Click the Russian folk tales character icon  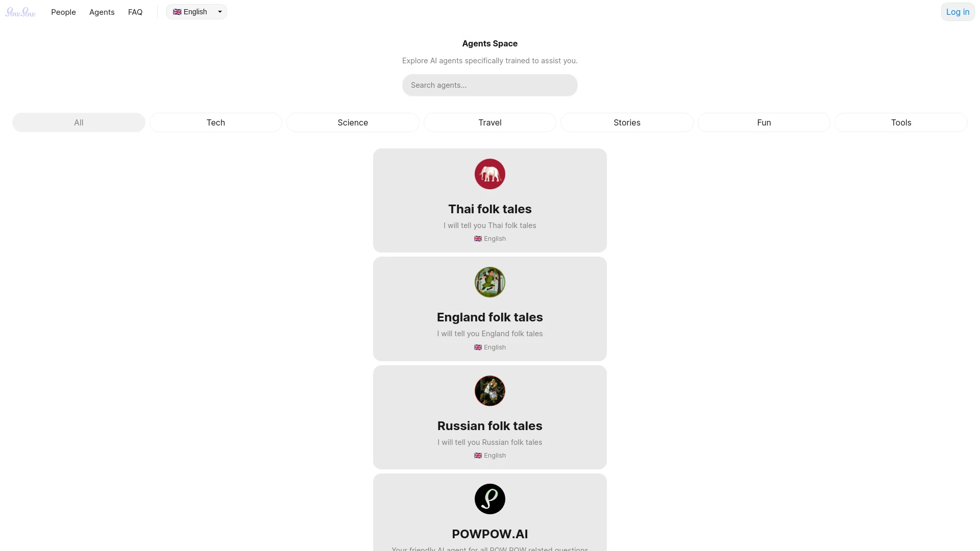click(x=490, y=390)
